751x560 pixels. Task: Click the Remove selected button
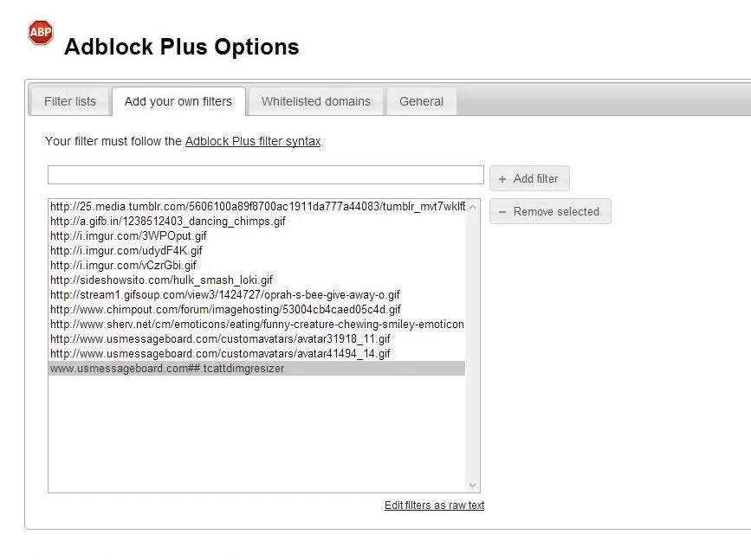(550, 211)
